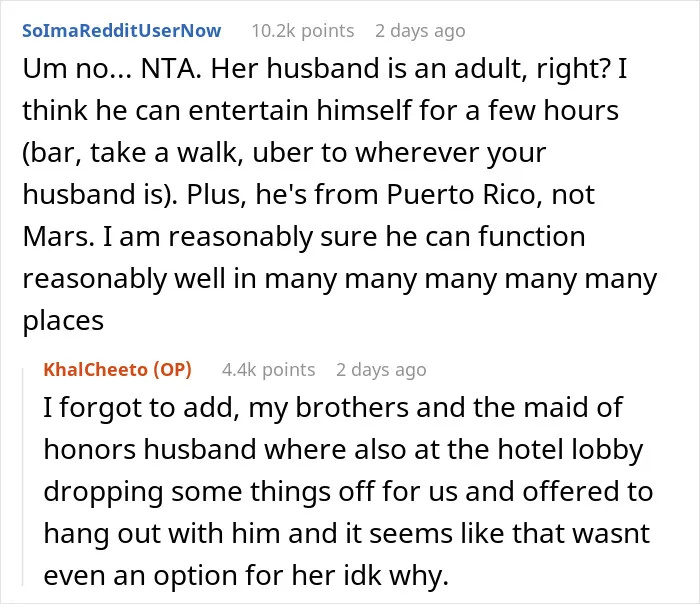This screenshot has width=700, height=604.
Task: Click the word 'places' ending top comment
Action: 63,321
